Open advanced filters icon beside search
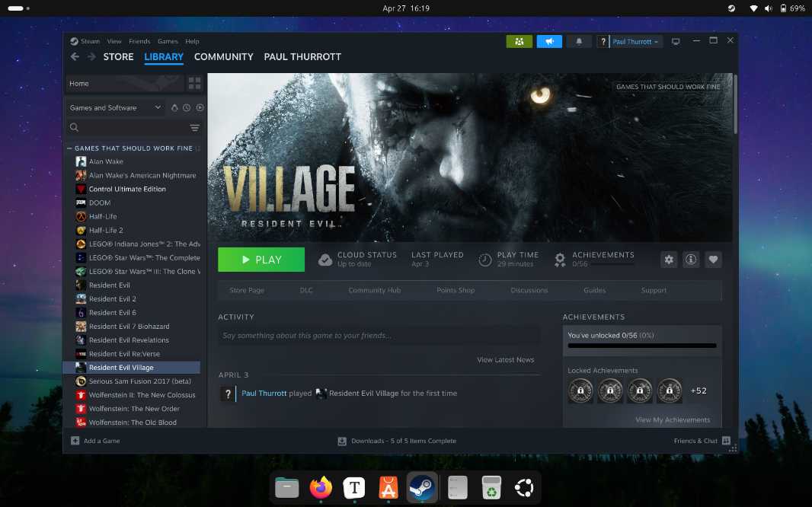The height and width of the screenshot is (507, 812). pyautogui.click(x=194, y=128)
